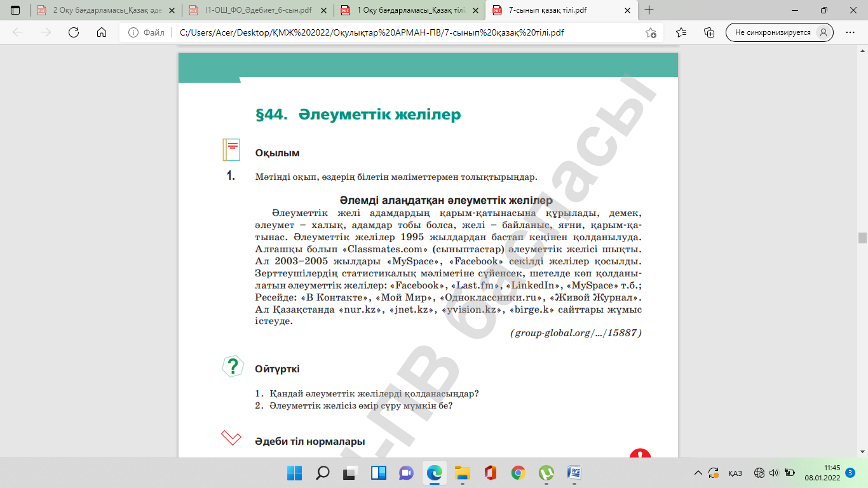Click the title 'Әлемді алаңдатқан әлеуметтік желілер'
The image size is (868, 488).
pos(446,200)
